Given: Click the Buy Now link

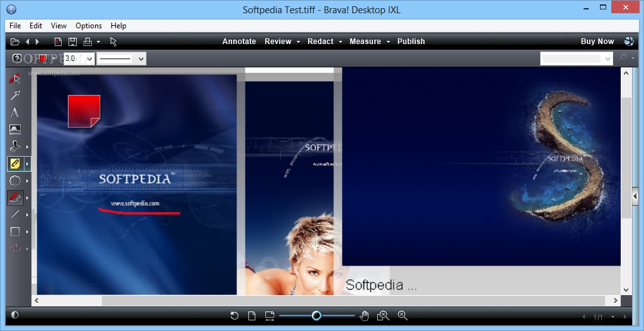Looking at the screenshot, I should pyautogui.click(x=597, y=42).
